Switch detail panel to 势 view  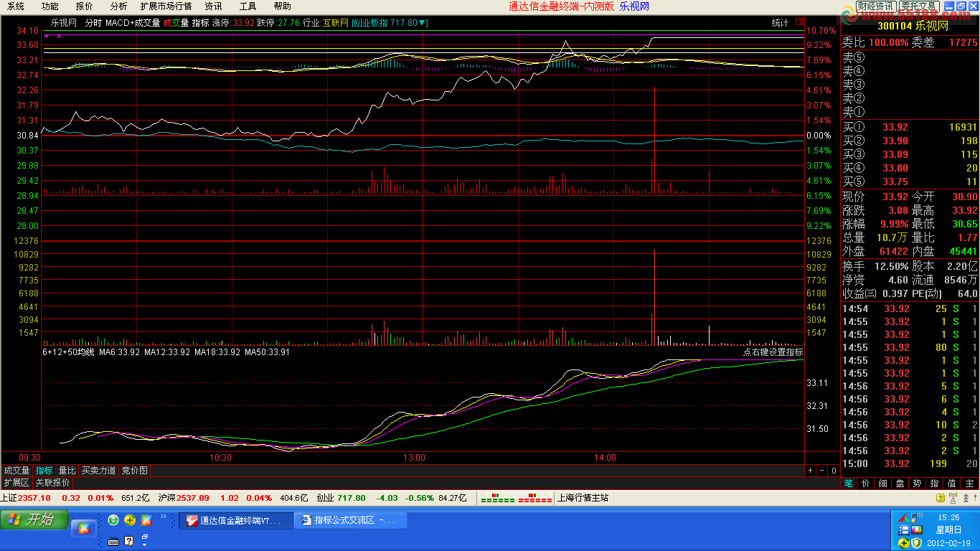pos(918,484)
